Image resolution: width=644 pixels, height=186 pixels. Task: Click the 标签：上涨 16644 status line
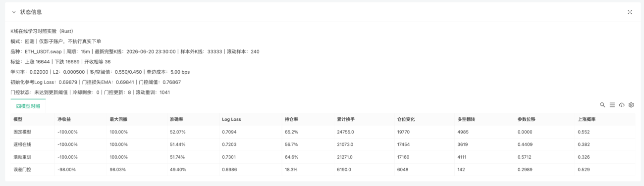[60, 62]
